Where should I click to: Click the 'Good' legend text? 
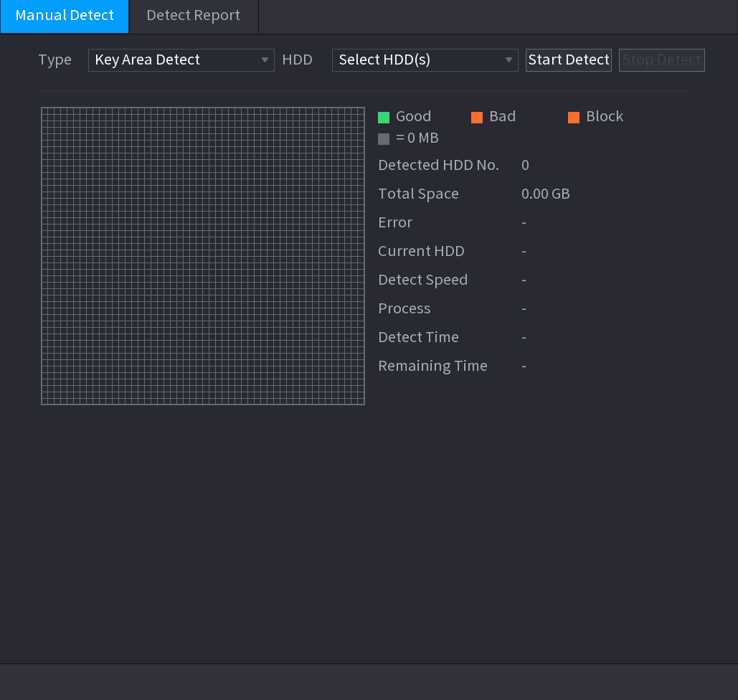pos(413,116)
